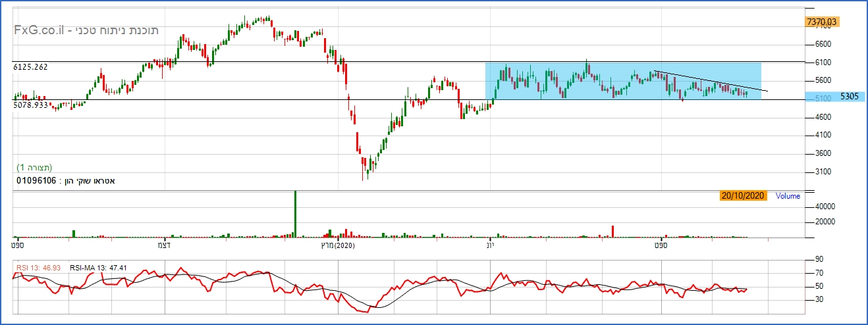Click the מרץ(2020) label on time axis
The image size is (868, 325).
[x=337, y=245]
